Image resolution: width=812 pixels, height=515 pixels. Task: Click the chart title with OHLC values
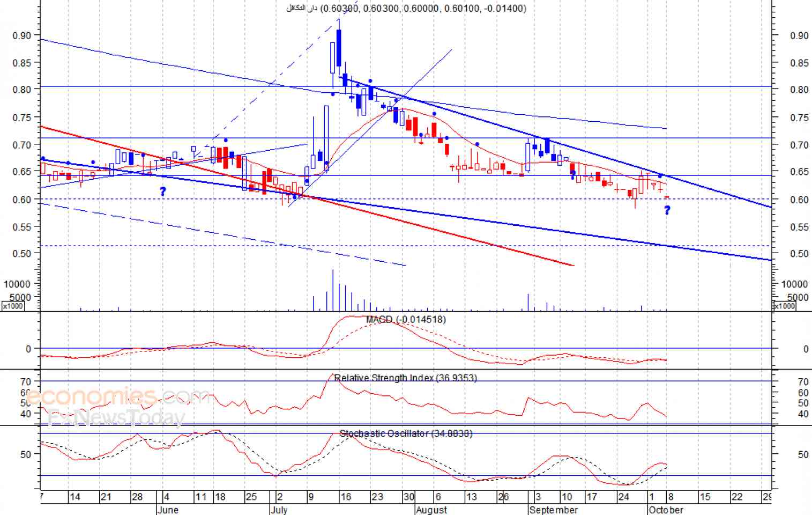(406, 8)
